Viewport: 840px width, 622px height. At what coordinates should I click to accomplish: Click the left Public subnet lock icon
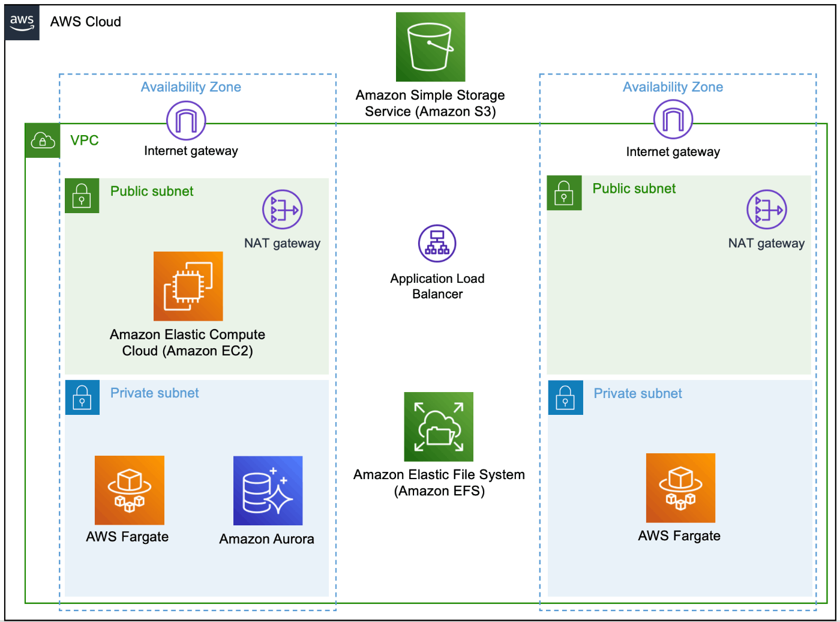[x=82, y=196]
